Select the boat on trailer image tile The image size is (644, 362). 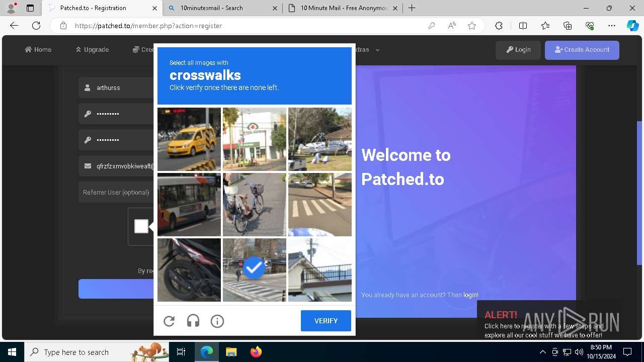320,139
